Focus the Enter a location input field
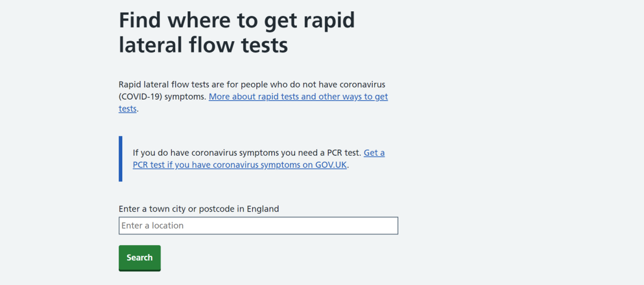The image size is (644, 285). (258, 226)
